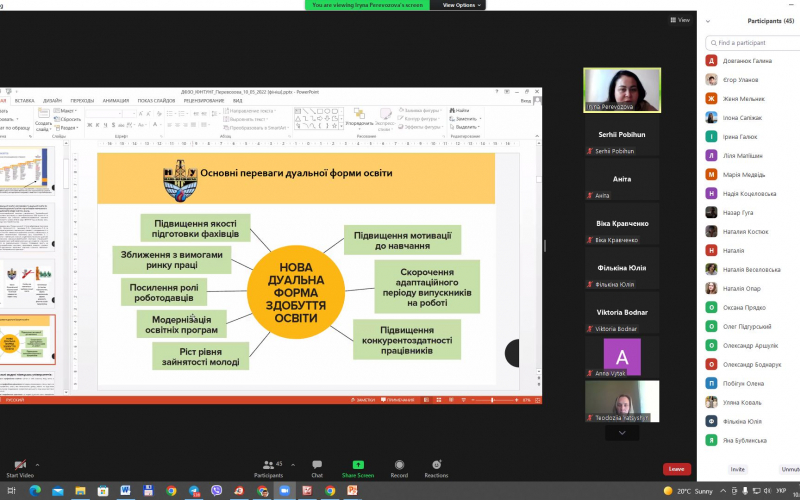This screenshot has width=800, height=500.
Task: Open Microsoft Word from the taskbar
Action: click(125, 491)
